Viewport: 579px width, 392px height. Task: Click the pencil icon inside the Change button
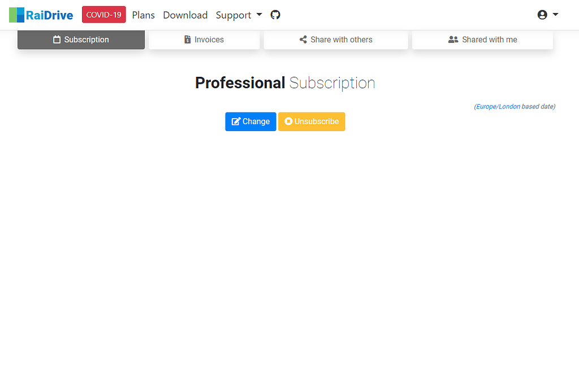pos(236,121)
